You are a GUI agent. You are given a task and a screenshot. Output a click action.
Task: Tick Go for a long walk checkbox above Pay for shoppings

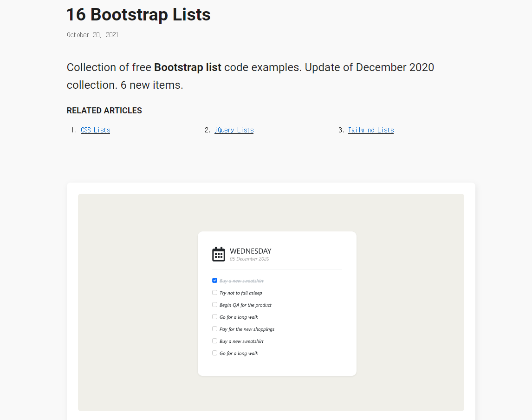pos(214,317)
